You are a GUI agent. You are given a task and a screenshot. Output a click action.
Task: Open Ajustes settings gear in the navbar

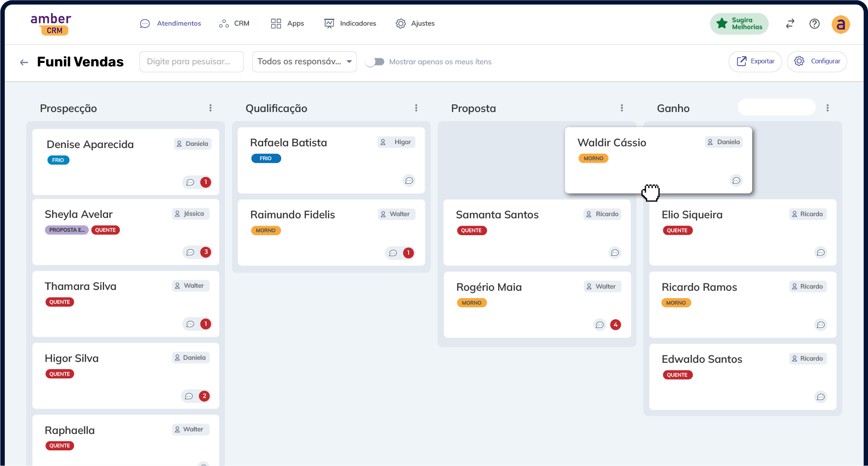pos(401,23)
